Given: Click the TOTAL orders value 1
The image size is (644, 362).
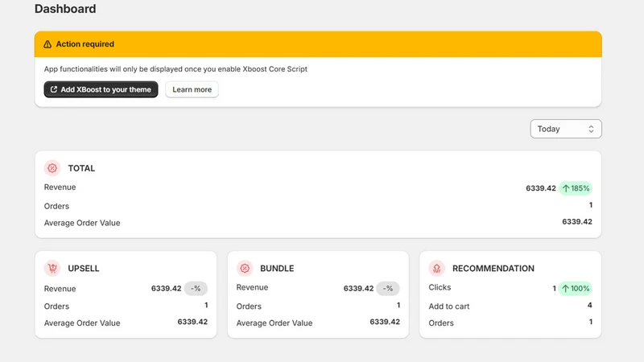Looking at the screenshot, I should click(591, 205).
